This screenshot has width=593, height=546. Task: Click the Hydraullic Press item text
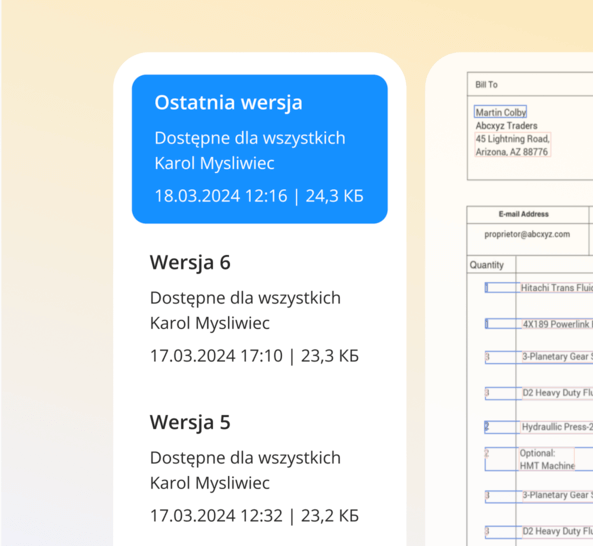(x=557, y=427)
